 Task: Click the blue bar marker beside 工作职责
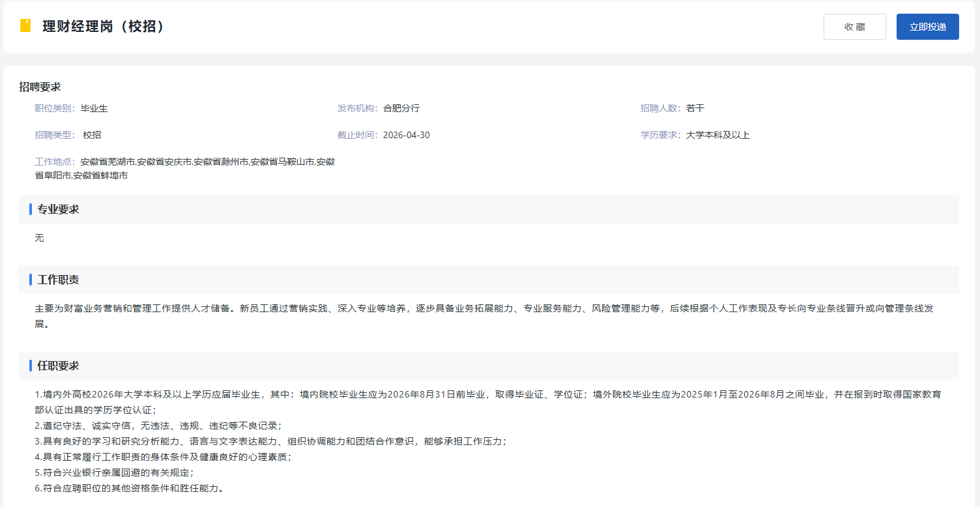(31, 280)
